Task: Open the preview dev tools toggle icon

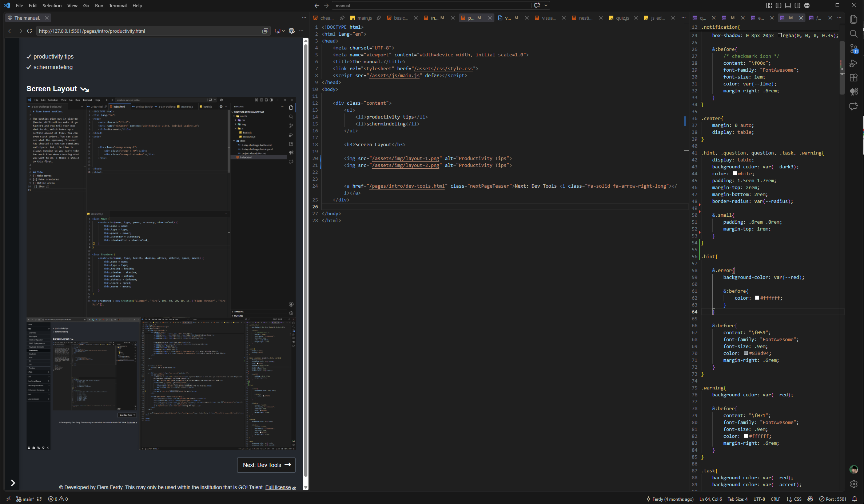Action: pos(291,31)
